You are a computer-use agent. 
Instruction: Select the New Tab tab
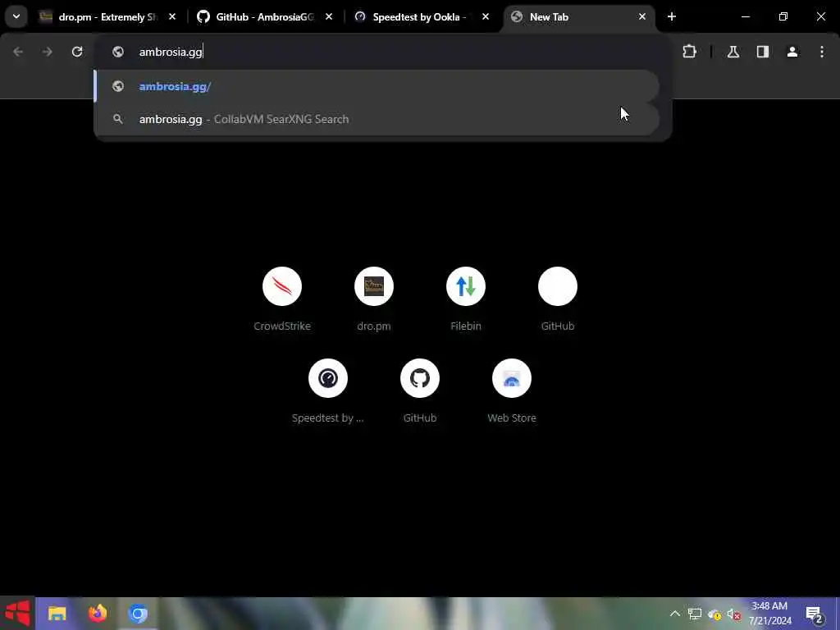tap(580, 16)
